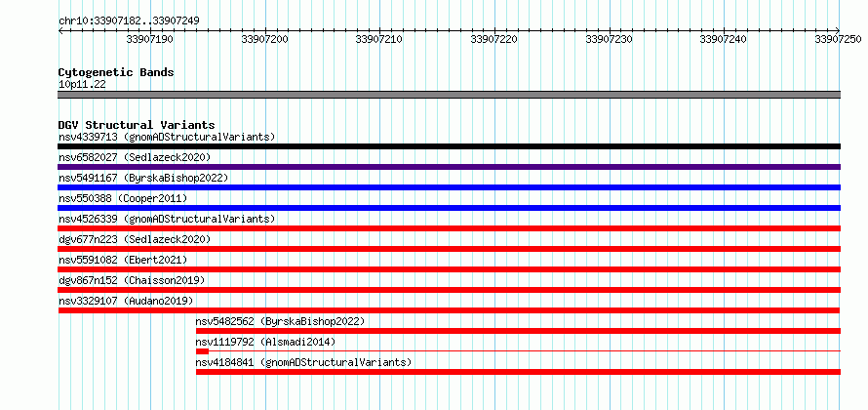Open nsv5491167 ByrskaBishop2022 variant label
Image resolution: width=868 pixels, height=410 pixels.
(x=143, y=178)
